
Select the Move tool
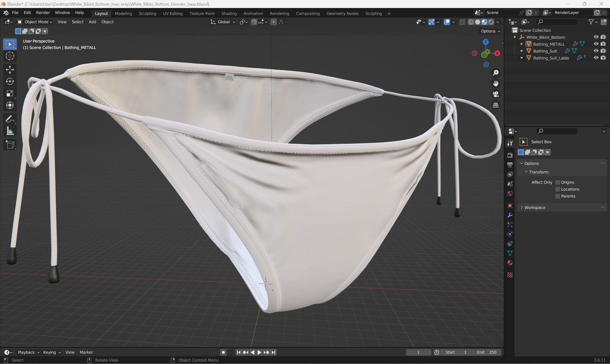tap(10, 69)
